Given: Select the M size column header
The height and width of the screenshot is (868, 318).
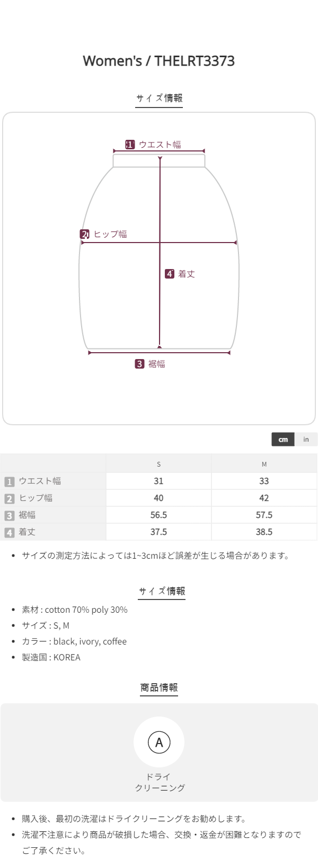Looking at the screenshot, I should 264,464.
